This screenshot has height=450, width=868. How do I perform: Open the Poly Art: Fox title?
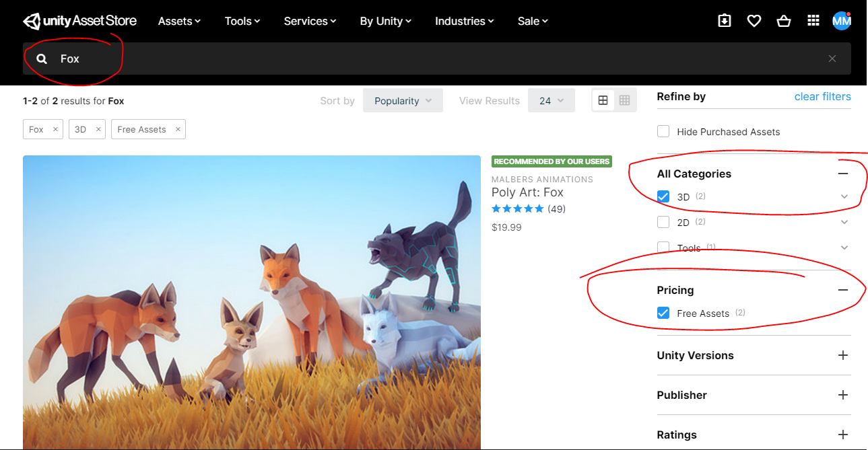coord(527,192)
